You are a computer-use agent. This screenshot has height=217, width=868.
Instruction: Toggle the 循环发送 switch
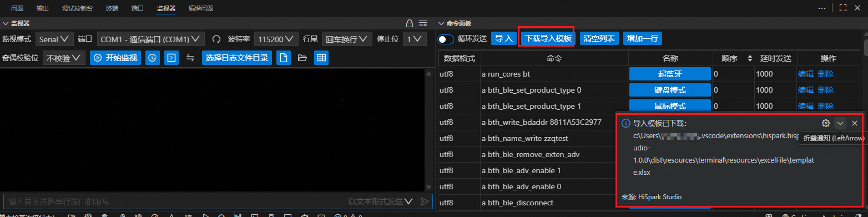click(x=446, y=39)
